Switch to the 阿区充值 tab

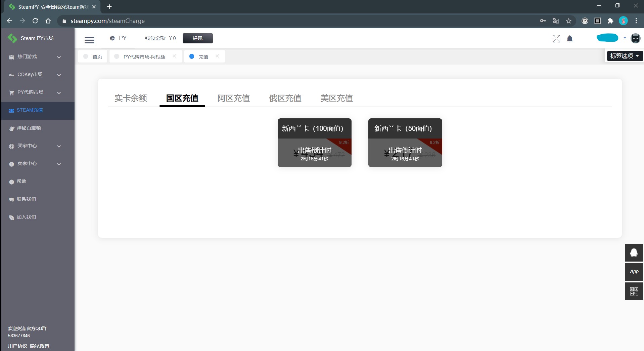(x=234, y=98)
